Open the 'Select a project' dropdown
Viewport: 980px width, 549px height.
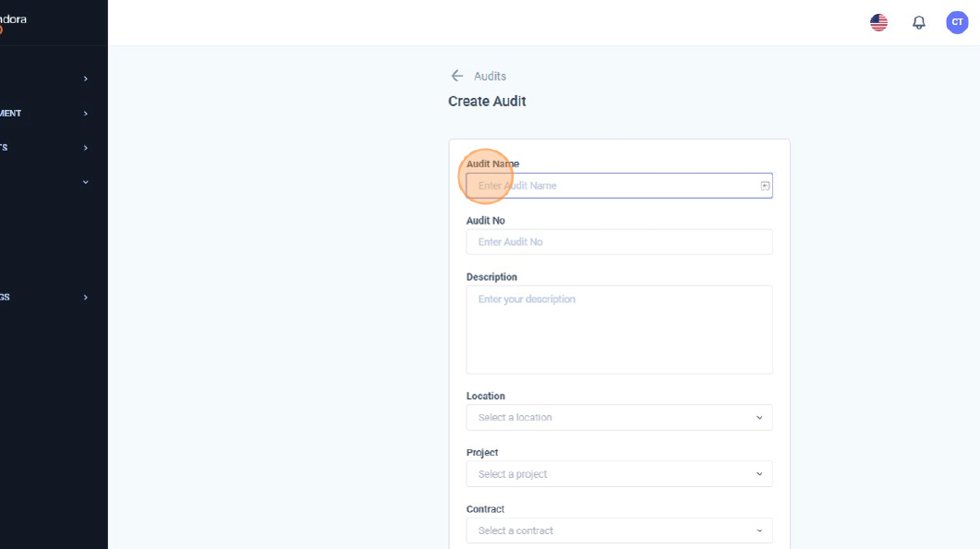click(619, 474)
